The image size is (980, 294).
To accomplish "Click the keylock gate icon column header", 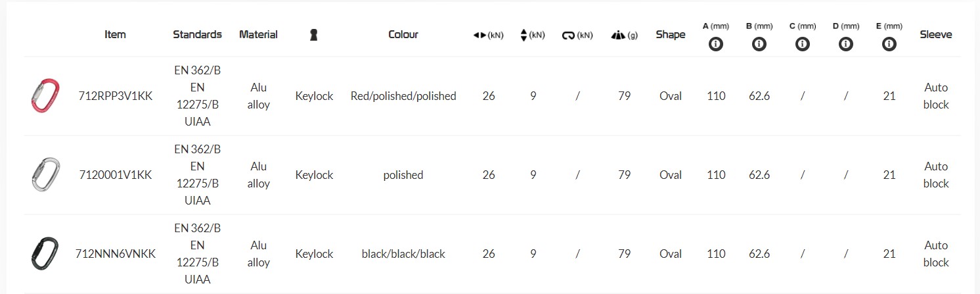I will point(314,35).
